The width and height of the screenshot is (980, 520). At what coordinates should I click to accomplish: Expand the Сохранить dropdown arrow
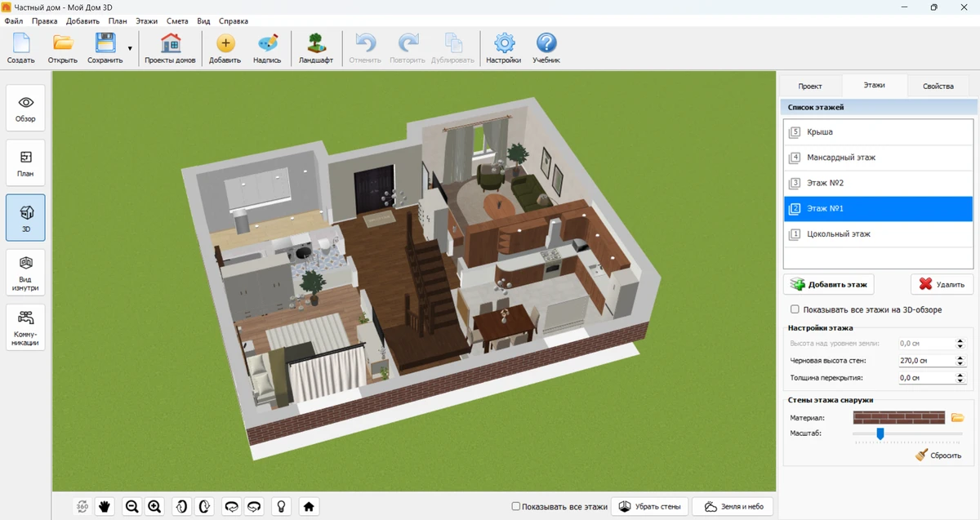click(130, 49)
